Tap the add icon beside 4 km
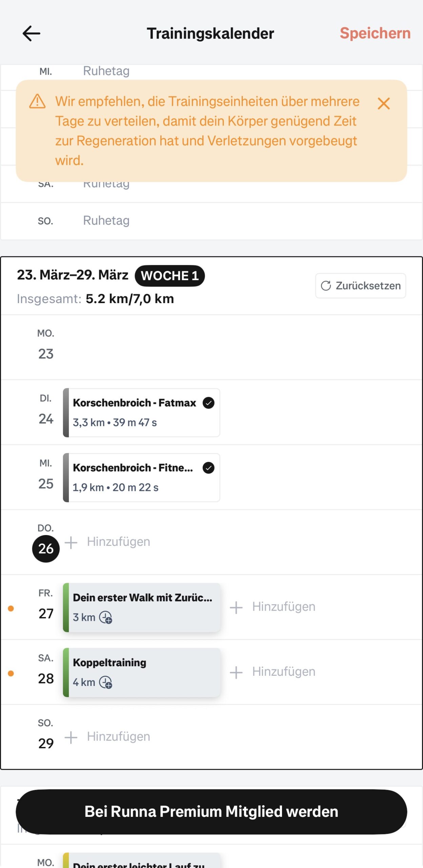The width and height of the screenshot is (423, 868). tap(106, 683)
